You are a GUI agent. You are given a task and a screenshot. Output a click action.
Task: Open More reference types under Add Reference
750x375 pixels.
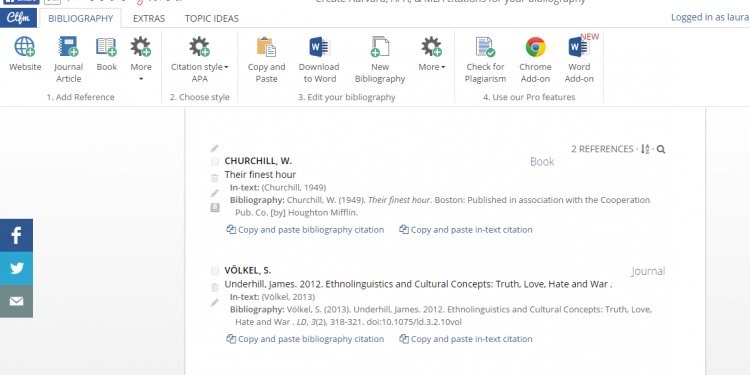point(141,58)
